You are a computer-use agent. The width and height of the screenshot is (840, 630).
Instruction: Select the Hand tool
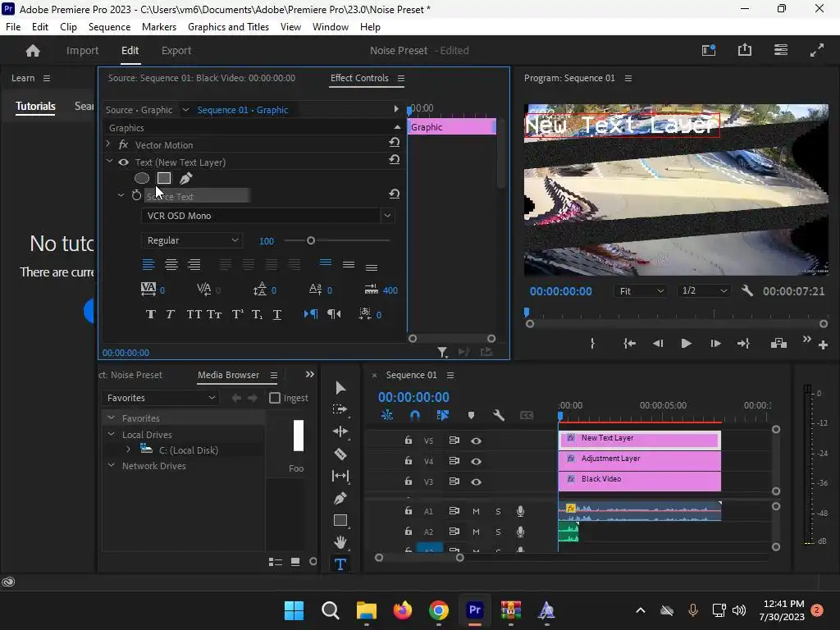point(340,542)
